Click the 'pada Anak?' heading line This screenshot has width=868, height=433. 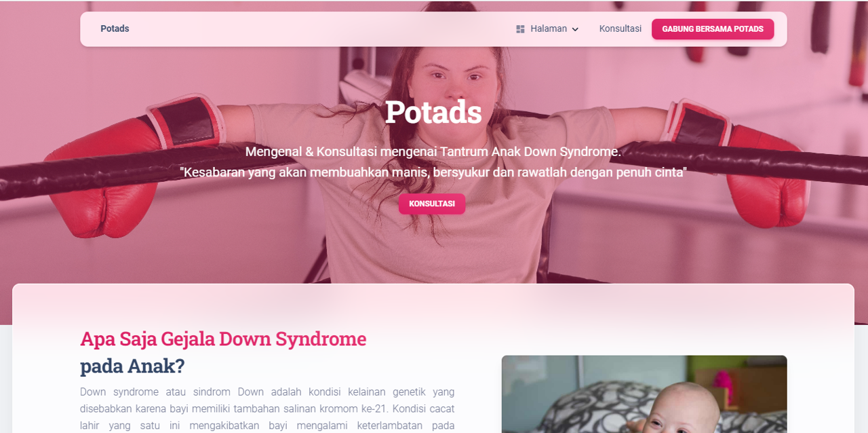pyautogui.click(x=132, y=366)
